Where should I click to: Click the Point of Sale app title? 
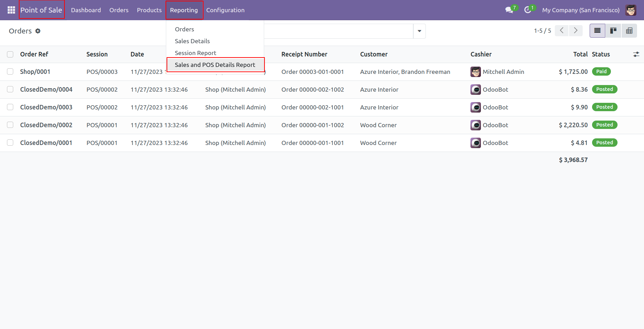coord(41,10)
